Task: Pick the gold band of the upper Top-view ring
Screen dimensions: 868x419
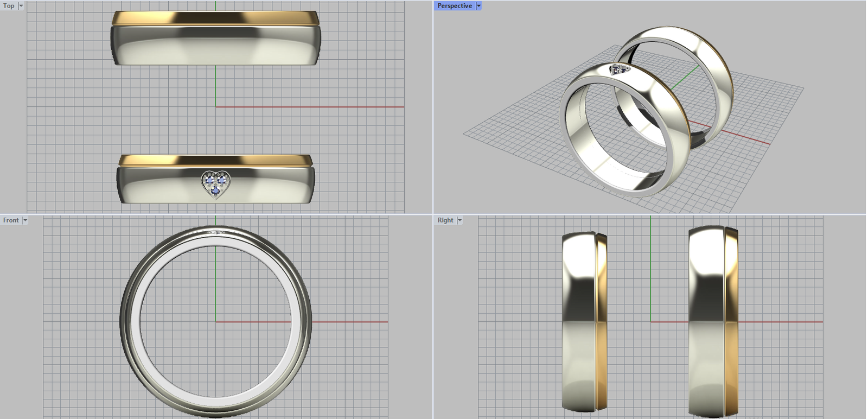Action: (216, 18)
